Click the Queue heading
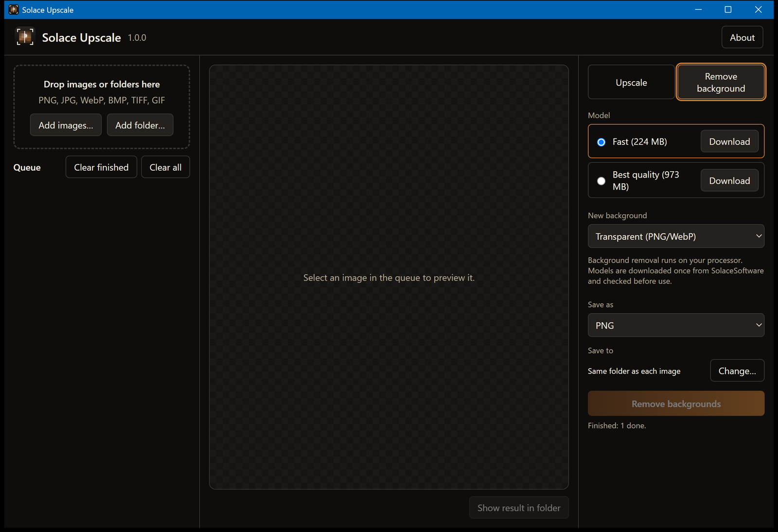This screenshot has width=778, height=532. (x=27, y=167)
